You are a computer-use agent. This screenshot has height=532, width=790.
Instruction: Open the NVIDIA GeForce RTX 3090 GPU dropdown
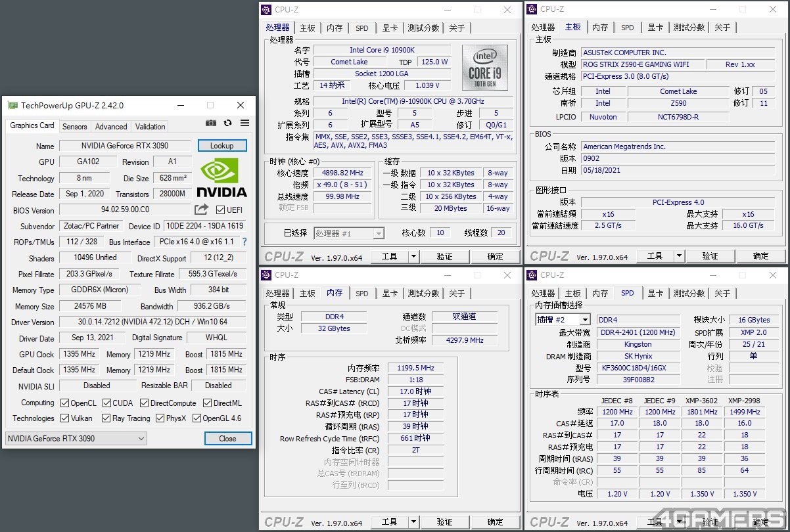coord(76,439)
